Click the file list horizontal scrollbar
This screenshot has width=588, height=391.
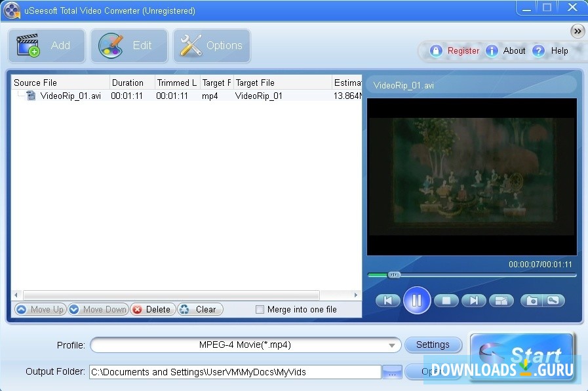[171, 295]
